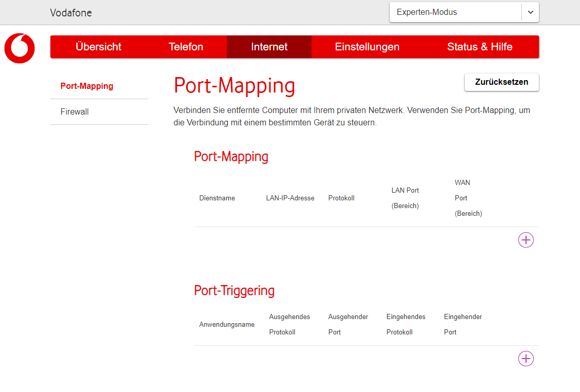
Task: Add a new Port-Mapping entry with plus icon
Action: pyautogui.click(x=525, y=240)
